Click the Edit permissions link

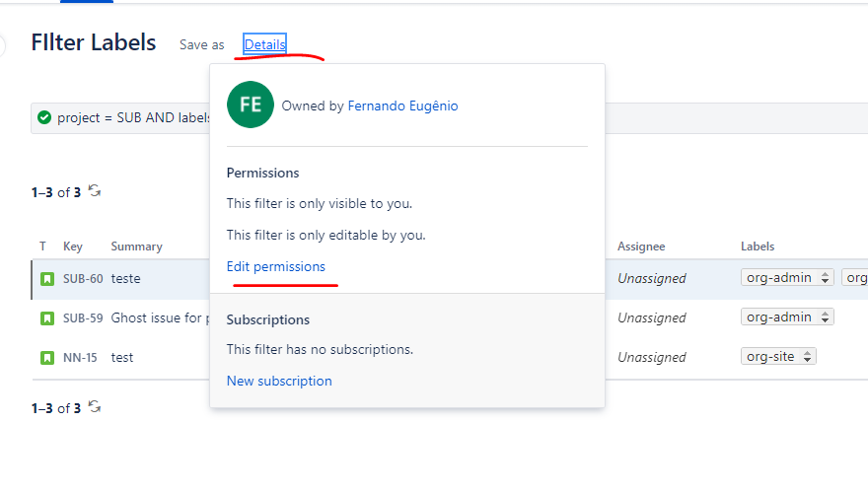tap(275, 266)
